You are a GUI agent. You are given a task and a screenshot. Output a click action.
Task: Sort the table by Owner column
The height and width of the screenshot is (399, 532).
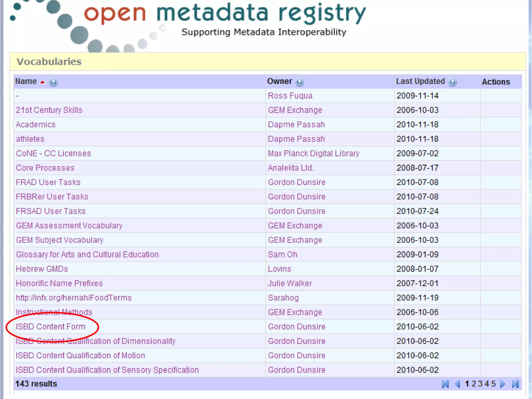(280, 81)
